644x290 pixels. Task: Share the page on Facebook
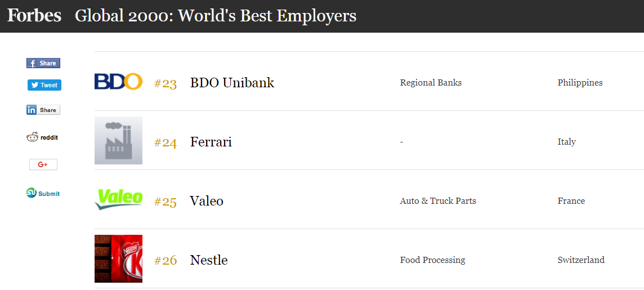[x=43, y=63]
